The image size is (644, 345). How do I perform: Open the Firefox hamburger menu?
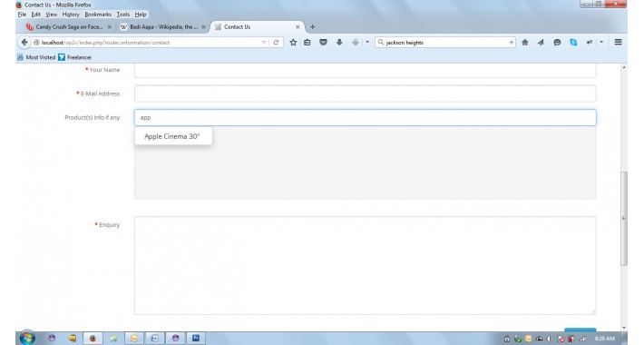coord(618,43)
